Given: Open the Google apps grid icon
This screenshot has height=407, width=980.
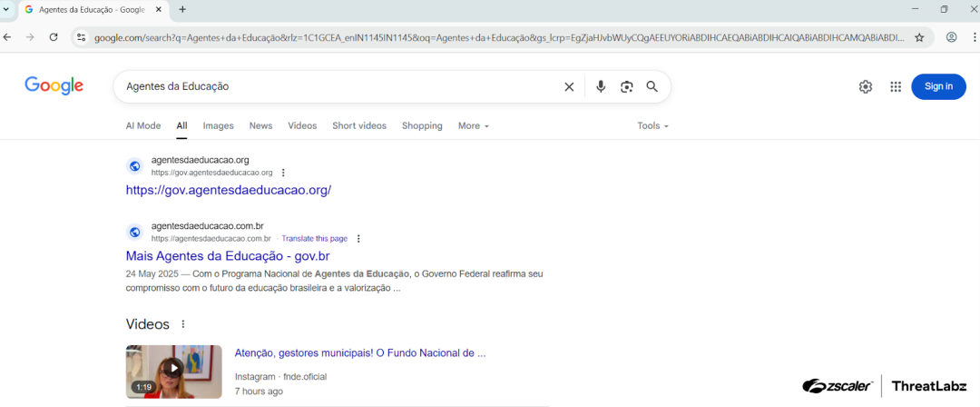Looking at the screenshot, I should (896, 87).
